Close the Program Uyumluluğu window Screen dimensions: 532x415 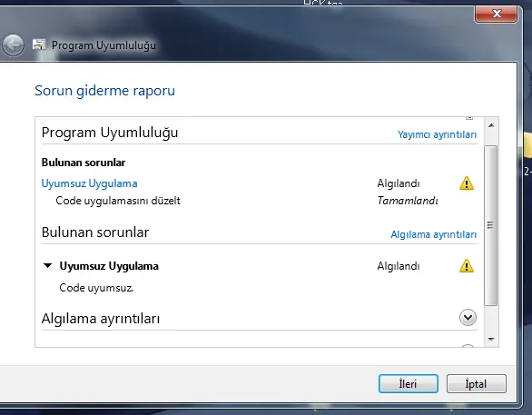tap(496, 14)
